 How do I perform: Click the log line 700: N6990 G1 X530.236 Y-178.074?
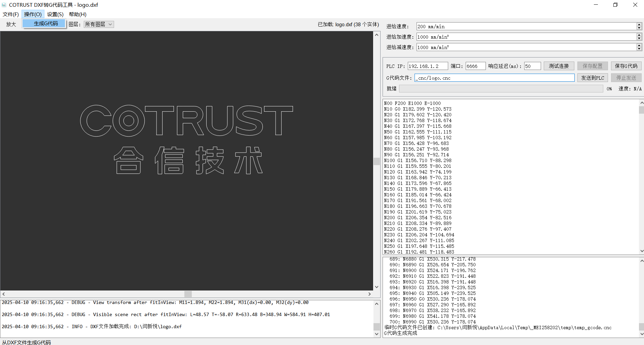pos(432,322)
